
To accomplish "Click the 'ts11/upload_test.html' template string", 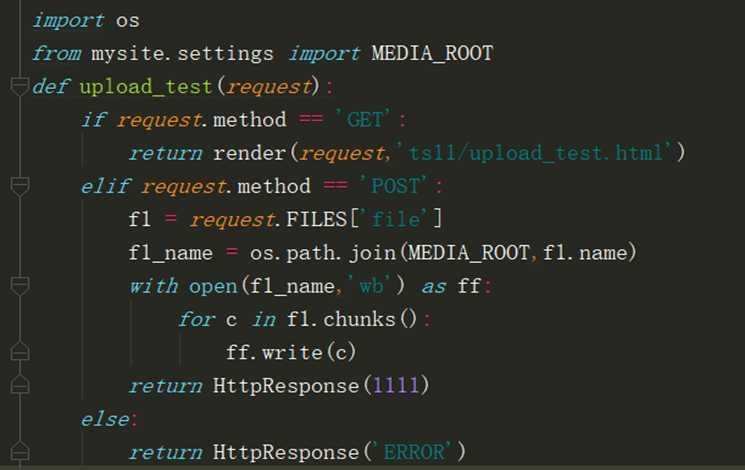I will coord(536,153).
